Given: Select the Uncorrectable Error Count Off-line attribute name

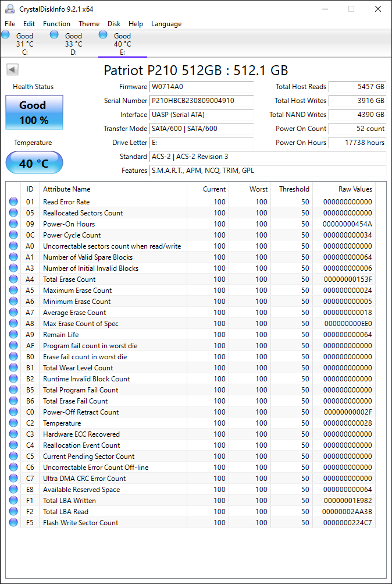Looking at the screenshot, I should click(x=96, y=468).
